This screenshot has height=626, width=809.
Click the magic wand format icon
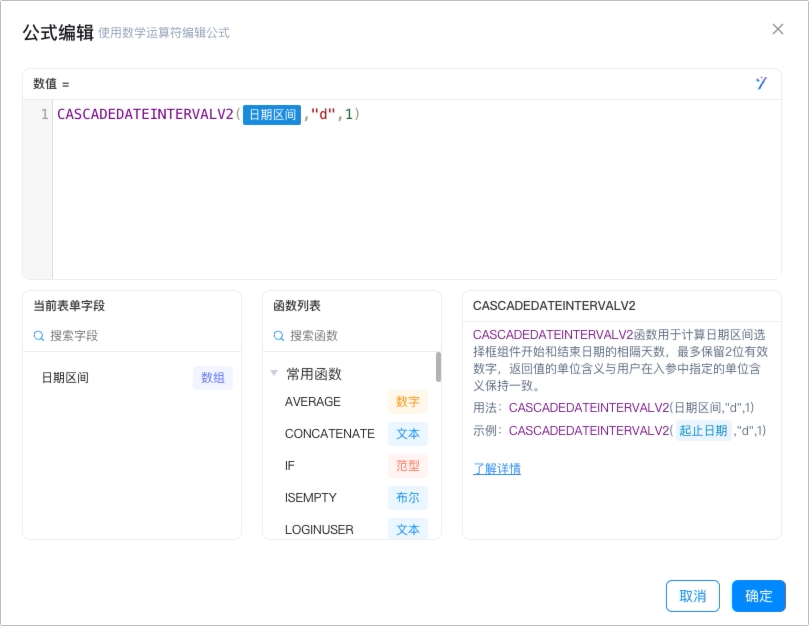click(x=761, y=83)
